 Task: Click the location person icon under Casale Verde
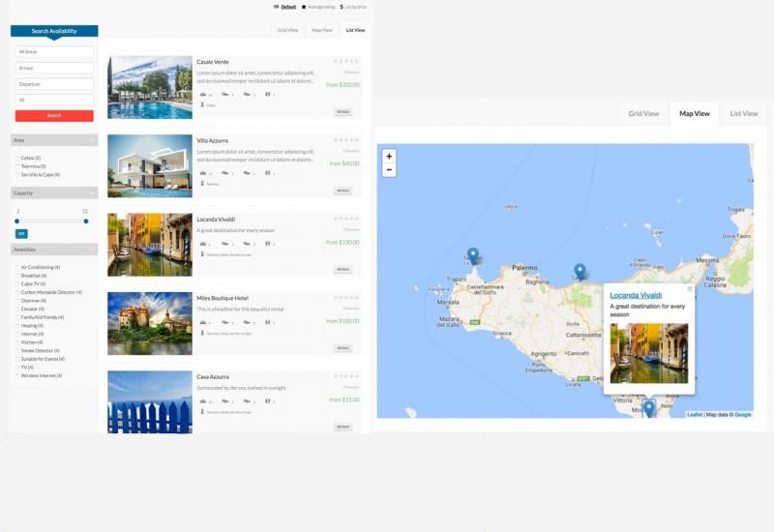tap(202, 104)
